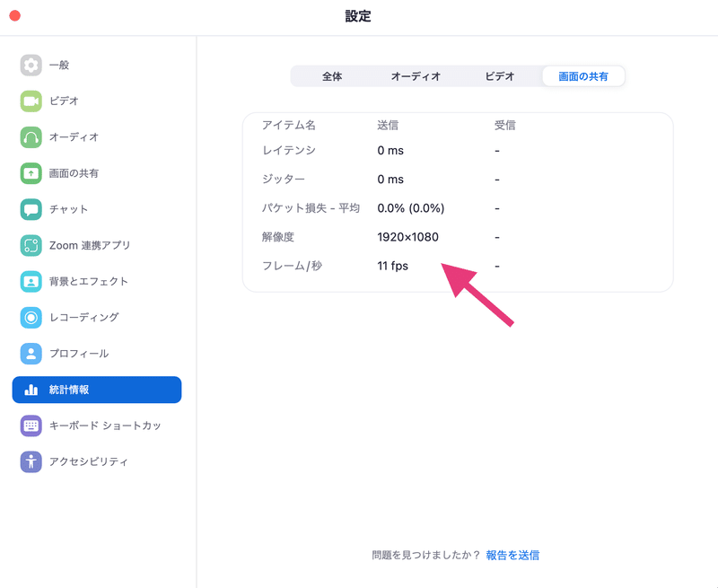This screenshot has width=718, height=588.
Task: Select the 統計情報 sidebar item
Action: (97, 390)
